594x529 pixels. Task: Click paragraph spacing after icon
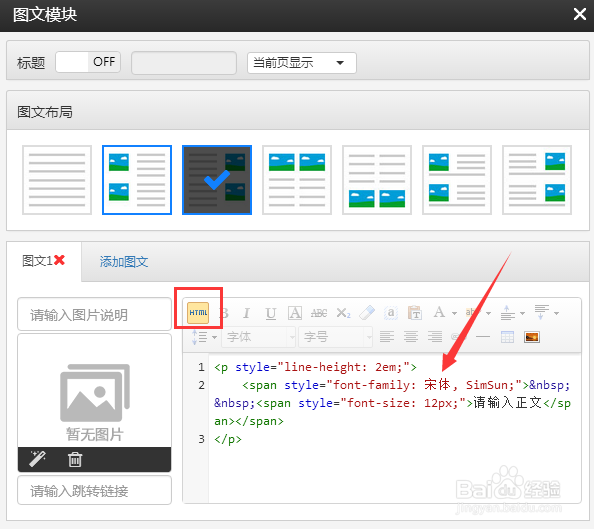542,312
